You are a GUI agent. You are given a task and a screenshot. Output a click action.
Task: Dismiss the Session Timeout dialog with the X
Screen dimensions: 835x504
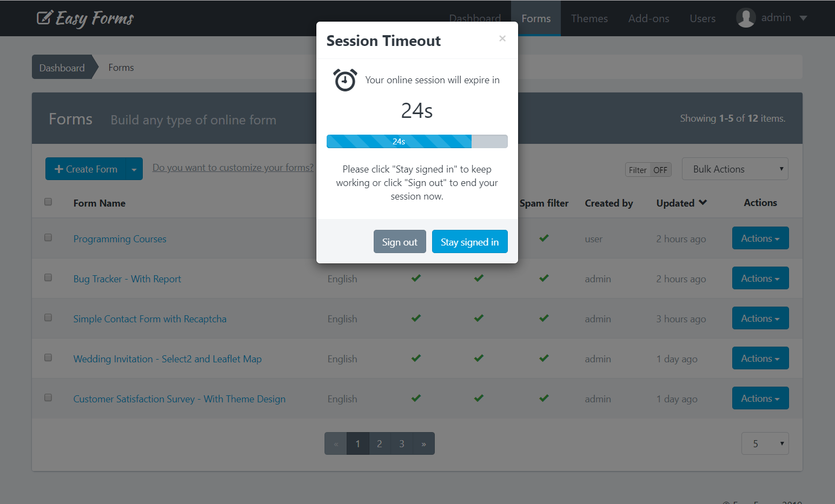(502, 38)
